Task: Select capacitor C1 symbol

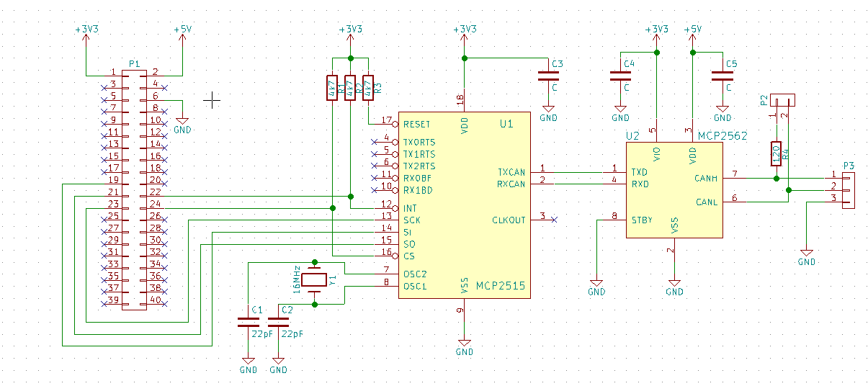Action: pos(249,322)
